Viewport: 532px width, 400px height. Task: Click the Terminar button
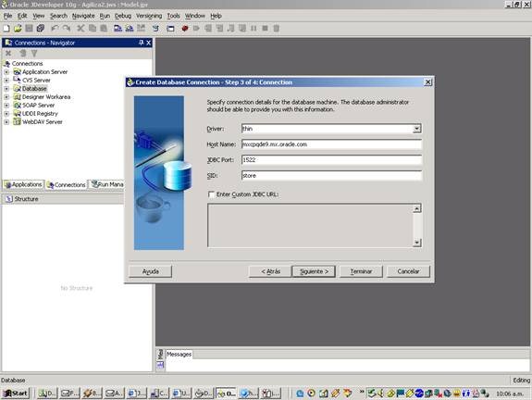tap(361, 271)
